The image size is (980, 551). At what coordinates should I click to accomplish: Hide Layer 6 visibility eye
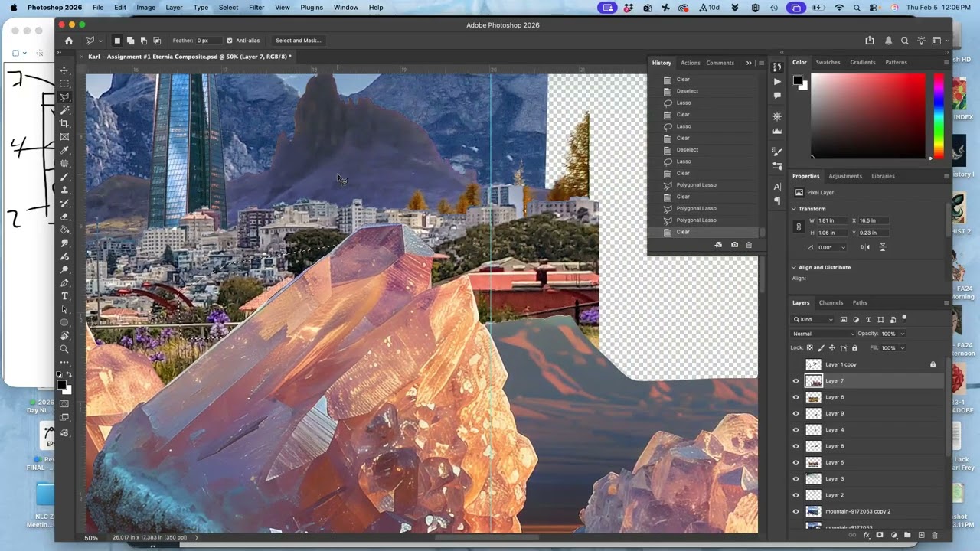[x=795, y=397]
